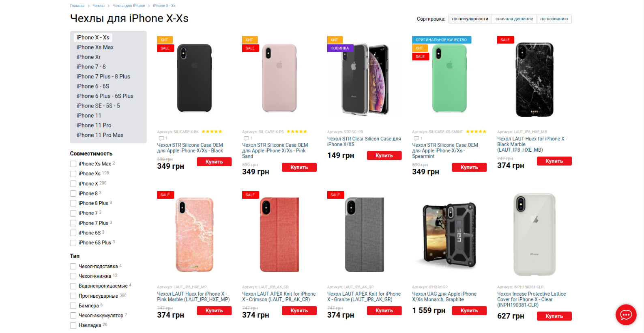Click star rating of Spearmint case
Viewport: 644px width, 333px height.
click(476, 131)
